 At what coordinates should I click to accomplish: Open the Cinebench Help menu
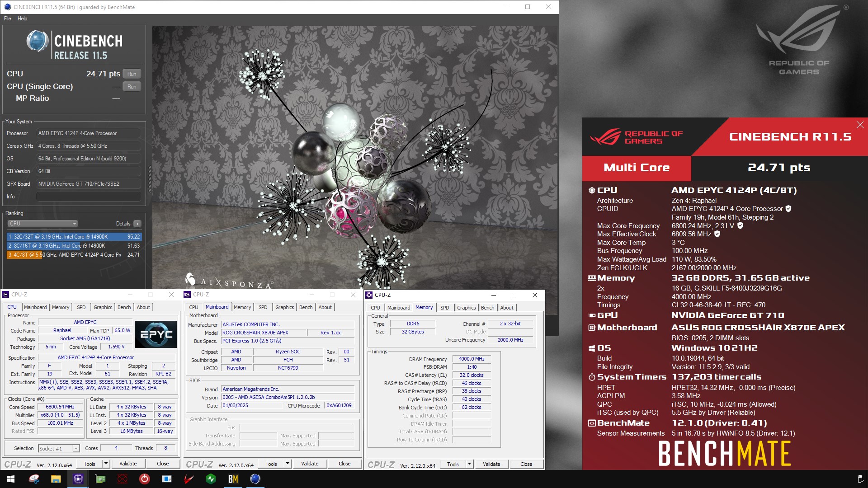click(x=22, y=19)
